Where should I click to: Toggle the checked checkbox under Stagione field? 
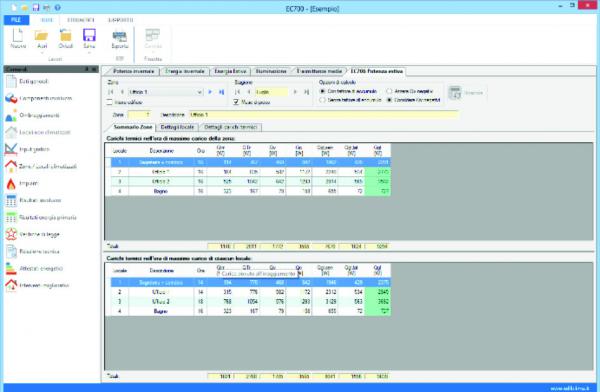(x=236, y=102)
